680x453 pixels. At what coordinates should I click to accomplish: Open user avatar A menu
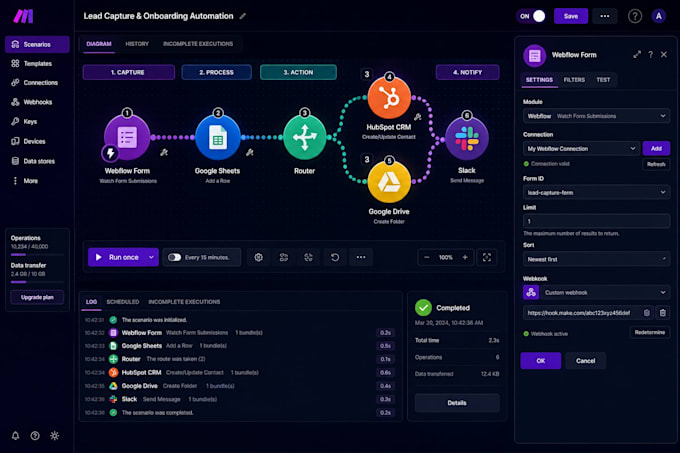click(658, 16)
